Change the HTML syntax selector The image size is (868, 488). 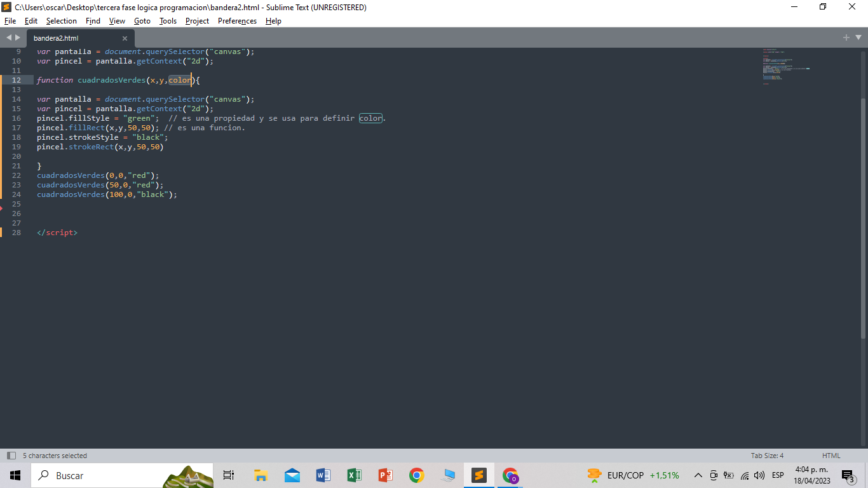point(831,456)
